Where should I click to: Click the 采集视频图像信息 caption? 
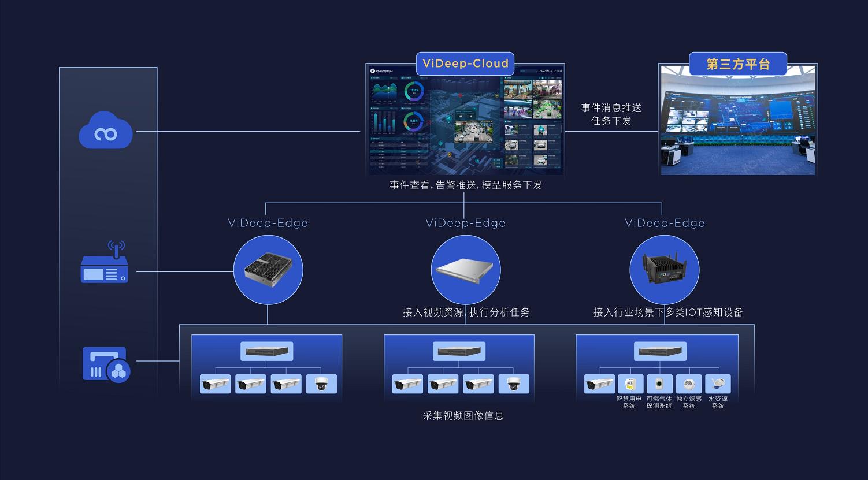pyautogui.click(x=463, y=415)
